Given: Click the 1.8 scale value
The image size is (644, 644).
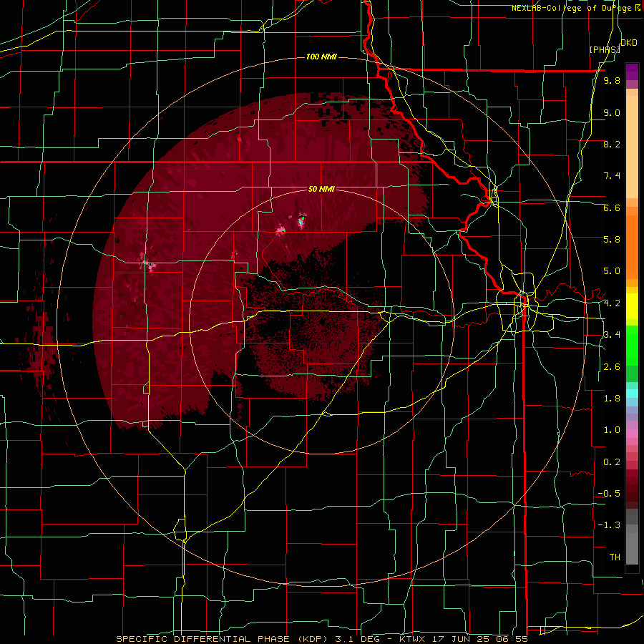Looking at the screenshot, I should [612, 399].
